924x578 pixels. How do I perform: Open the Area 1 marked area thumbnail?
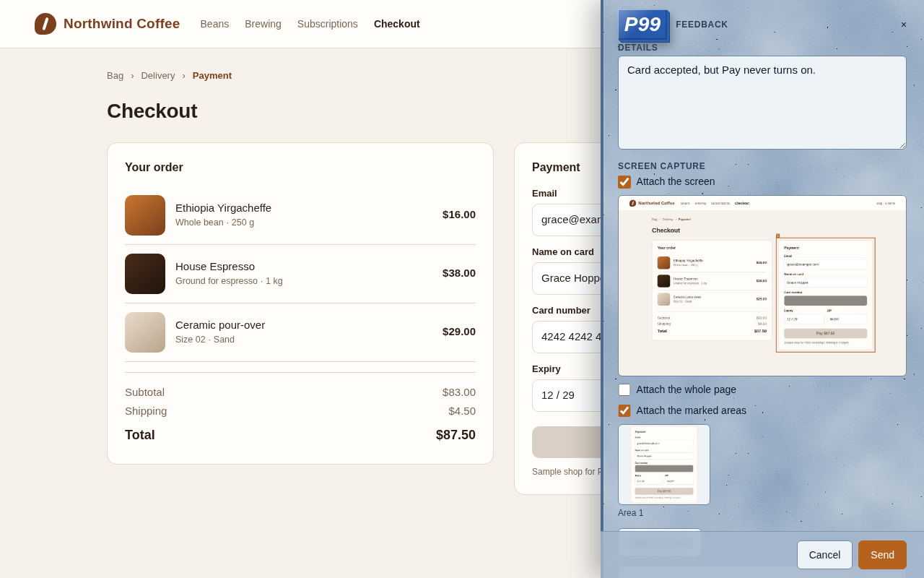(664, 465)
